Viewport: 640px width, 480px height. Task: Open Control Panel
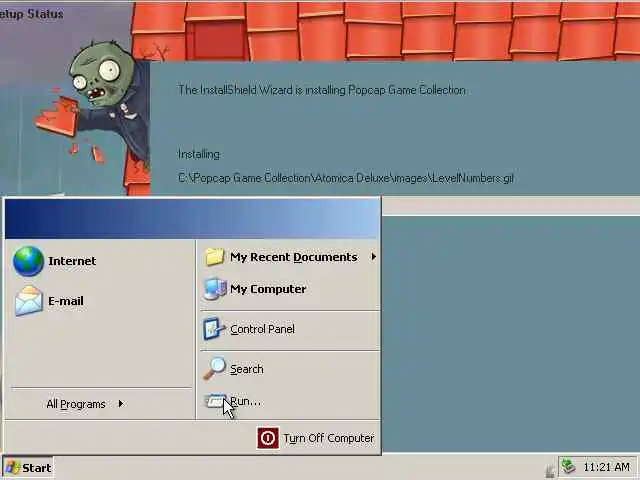coord(290,329)
